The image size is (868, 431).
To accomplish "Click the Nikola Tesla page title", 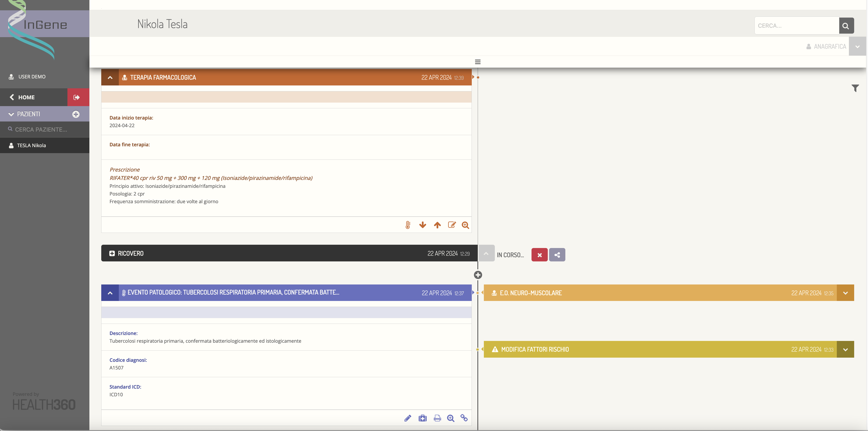I will [x=162, y=24].
